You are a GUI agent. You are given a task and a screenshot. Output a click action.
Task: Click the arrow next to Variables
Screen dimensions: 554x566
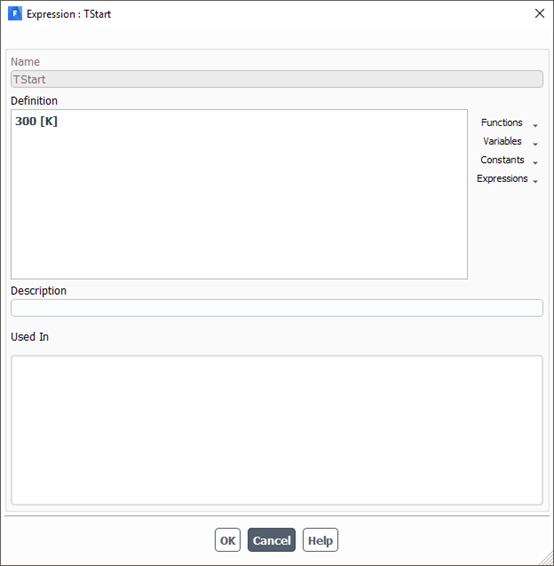point(535,144)
